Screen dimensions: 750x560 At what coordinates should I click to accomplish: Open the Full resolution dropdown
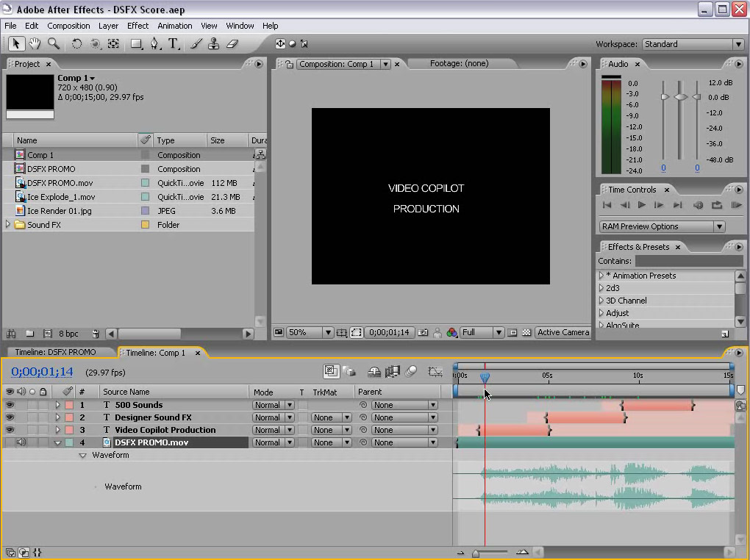[x=482, y=332]
